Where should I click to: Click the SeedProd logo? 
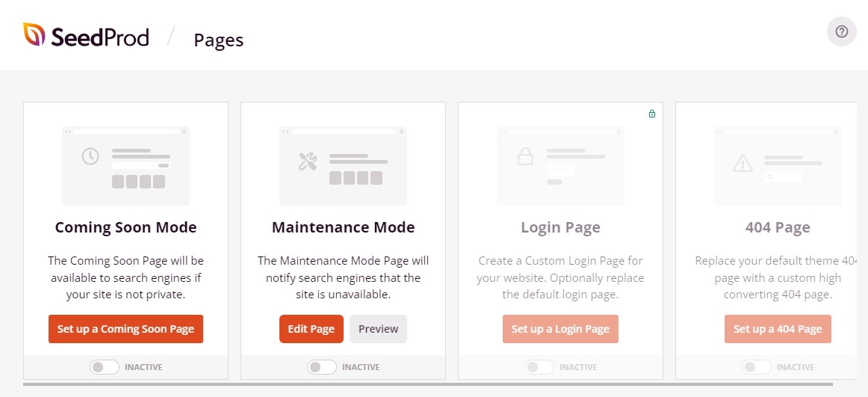[x=86, y=36]
